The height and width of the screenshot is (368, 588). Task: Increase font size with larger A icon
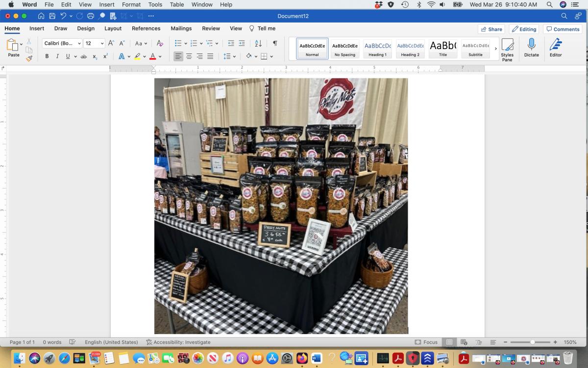(x=111, y=43)
